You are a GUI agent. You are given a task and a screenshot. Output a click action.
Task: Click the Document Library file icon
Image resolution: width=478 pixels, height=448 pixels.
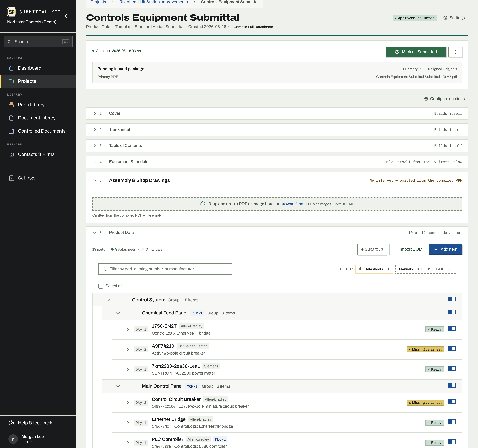pyautogui.click(x=11, y=118)
